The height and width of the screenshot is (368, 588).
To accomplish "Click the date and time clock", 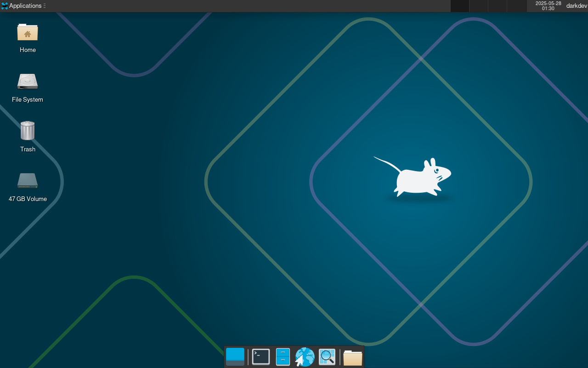I will tap(548, 6).
